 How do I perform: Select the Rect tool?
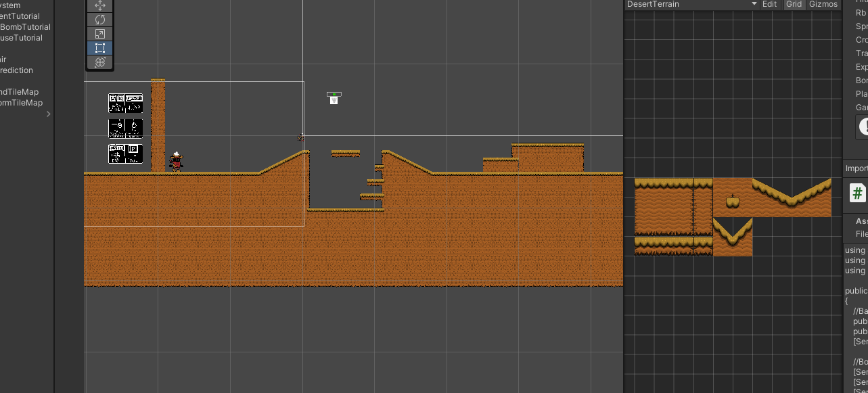100,48
